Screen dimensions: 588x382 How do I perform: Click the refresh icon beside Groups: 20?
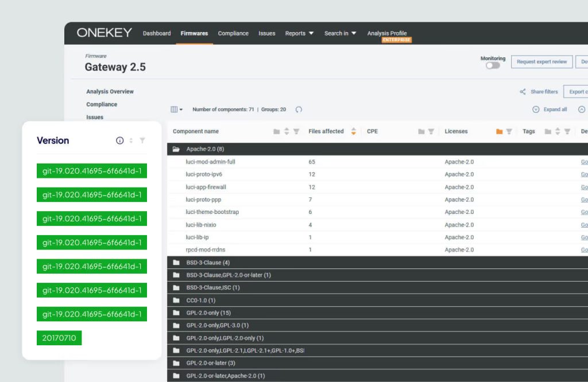coord(299,109)
